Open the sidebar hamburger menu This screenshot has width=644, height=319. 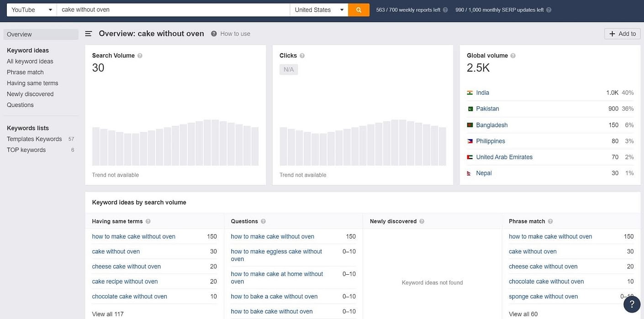pos(88,33)
